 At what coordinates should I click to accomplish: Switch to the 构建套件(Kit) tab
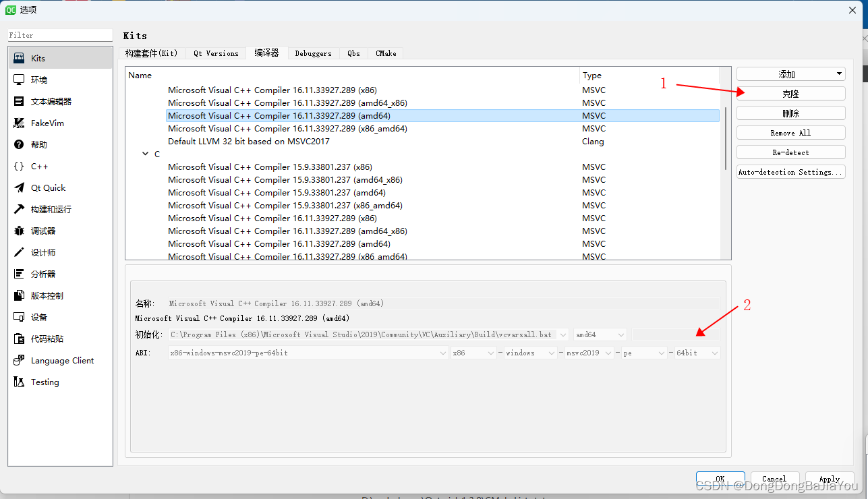click(151, 53)
